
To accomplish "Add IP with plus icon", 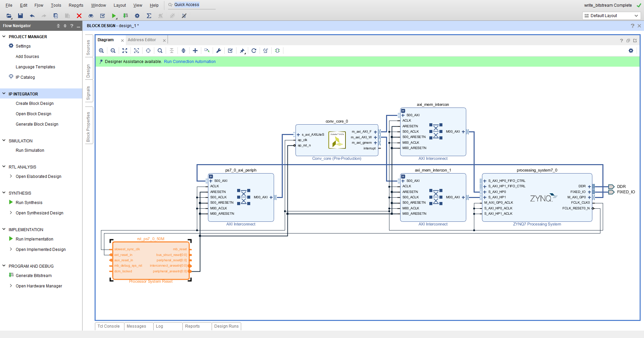I will 195,51.
